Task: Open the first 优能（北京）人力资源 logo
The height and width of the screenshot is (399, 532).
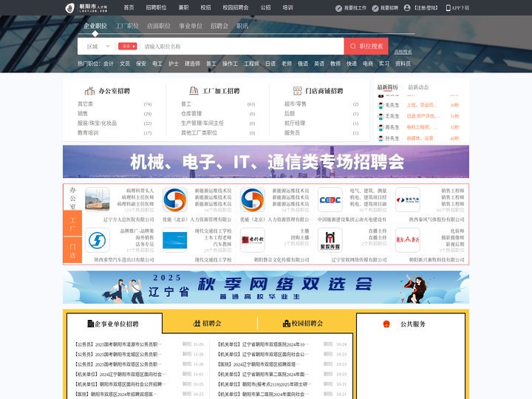Action: click(174, 199)
